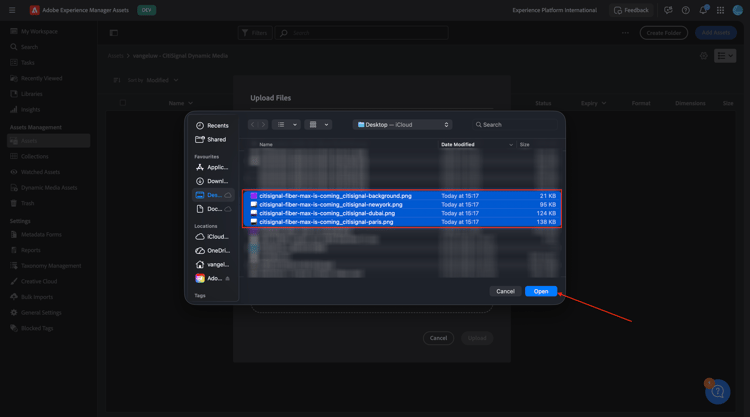Click Create Folder button
This screenshot has width=750, height=417.
click(x=663, y=33)
